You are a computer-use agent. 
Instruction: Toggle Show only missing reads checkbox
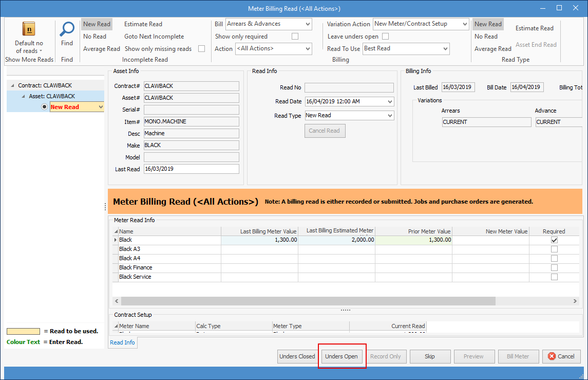click(202, 49)
